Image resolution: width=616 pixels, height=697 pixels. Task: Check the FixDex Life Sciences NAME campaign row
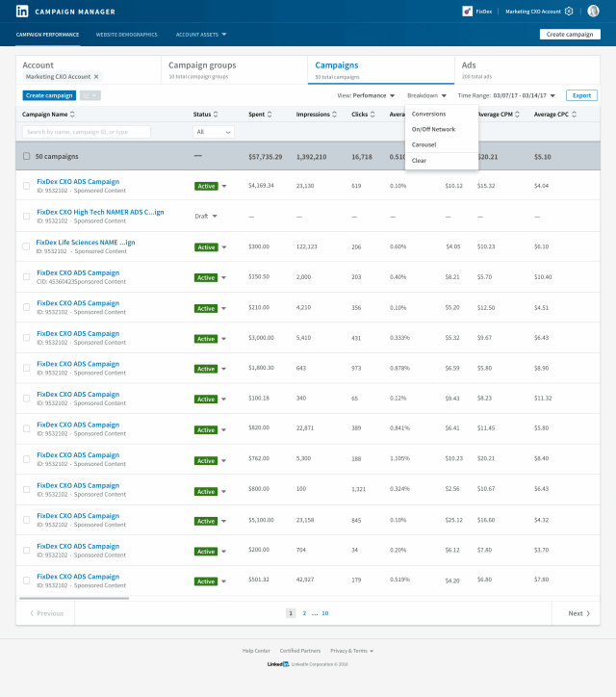tap(27, 246)
